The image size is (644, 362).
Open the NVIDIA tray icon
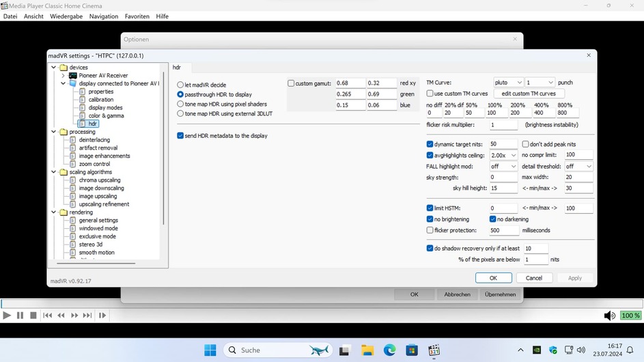click(536, 350)
